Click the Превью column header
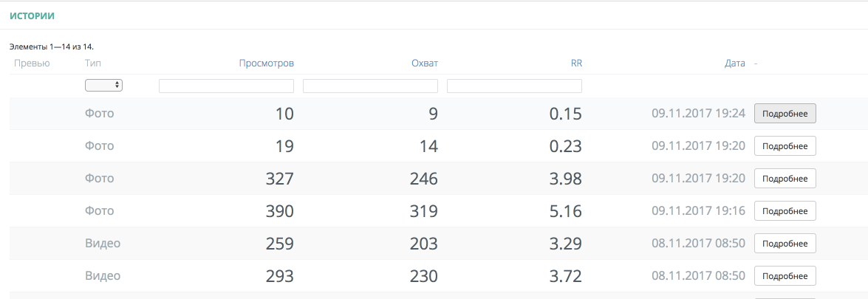Viewport: 868px width, 299px height. 32,63
